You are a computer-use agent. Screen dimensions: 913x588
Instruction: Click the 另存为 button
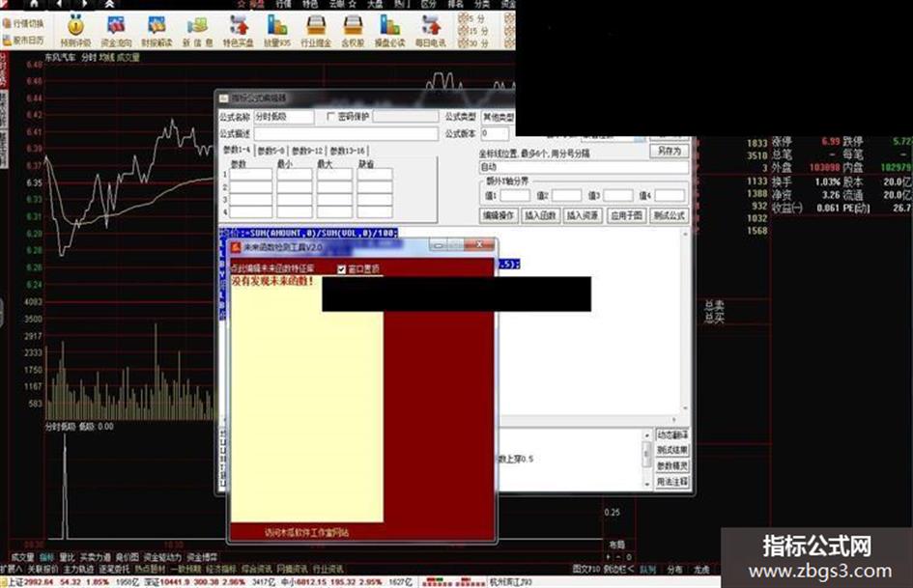click(669, 151)
